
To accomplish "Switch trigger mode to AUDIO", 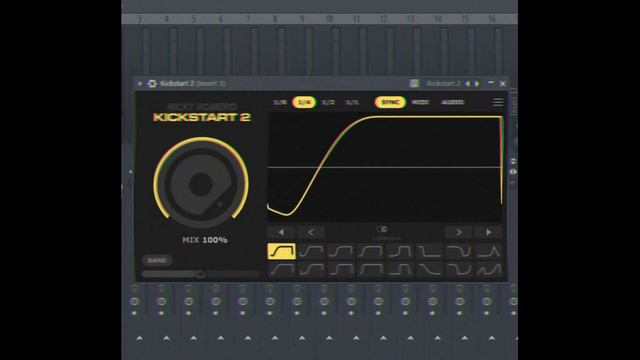I will tap(453, 102).
